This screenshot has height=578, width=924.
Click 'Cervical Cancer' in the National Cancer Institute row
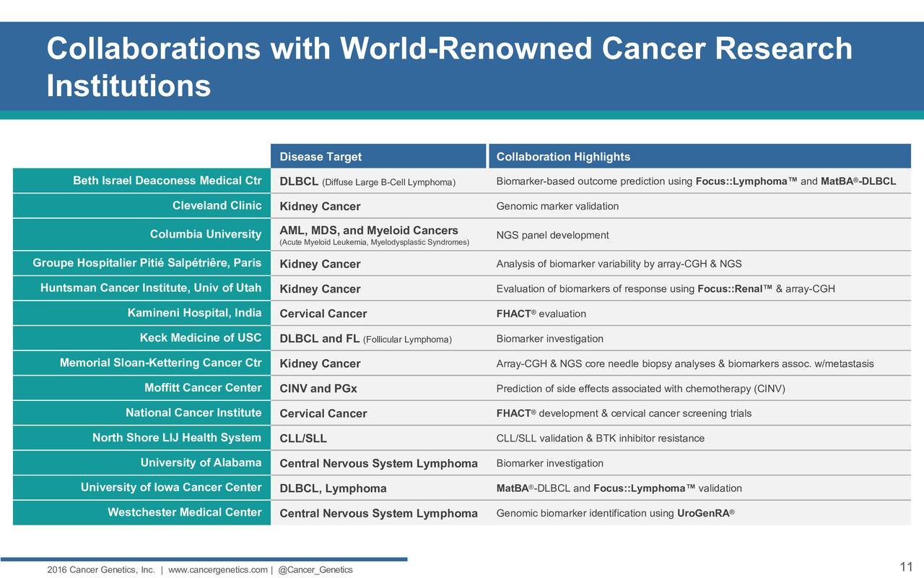pyautogui.click(x=323, y=413)
